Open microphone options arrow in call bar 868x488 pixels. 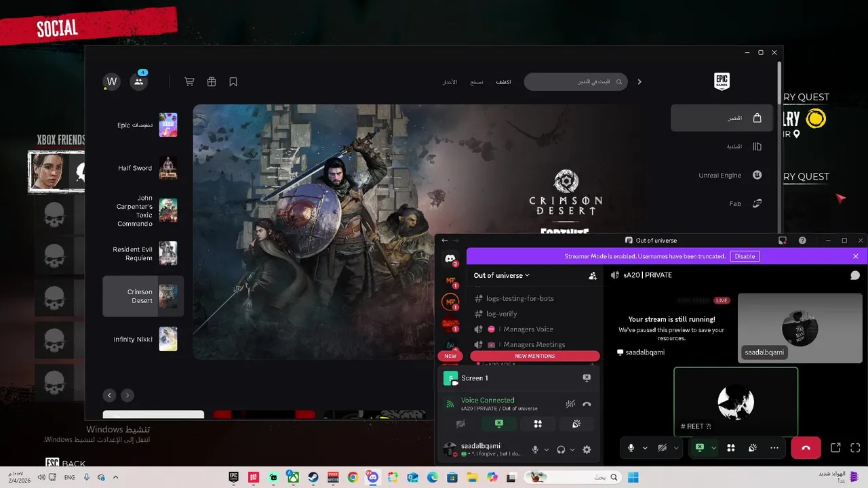(645, 448)
